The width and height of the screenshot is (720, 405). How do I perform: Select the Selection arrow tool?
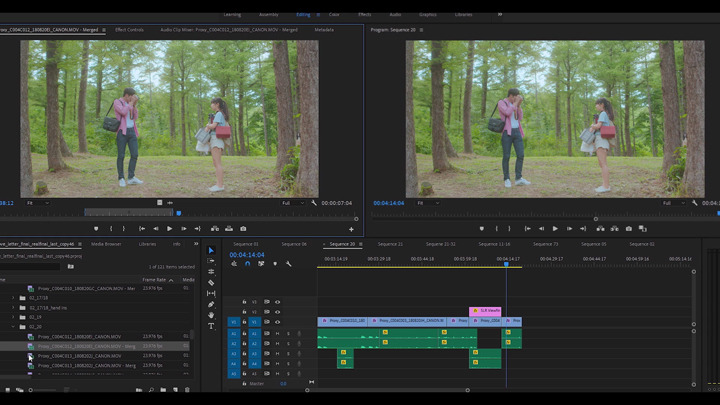coord(211,250)
